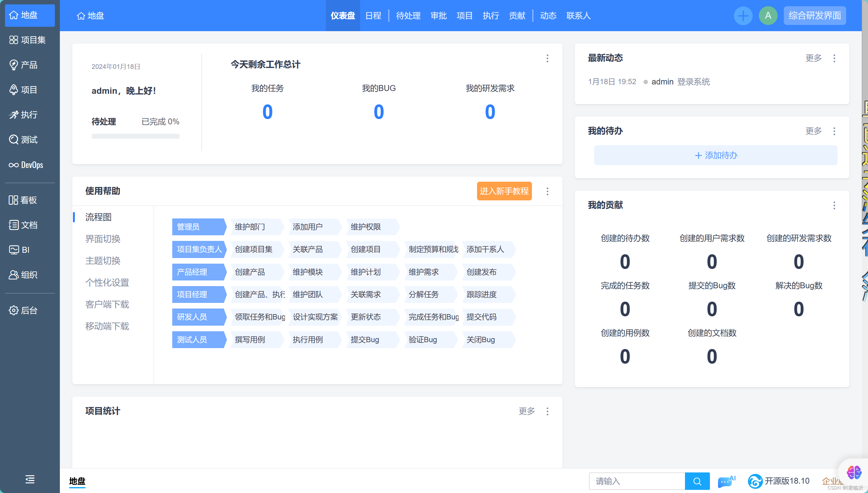
Task: Click the 待处理 progress bar
Action: (135, 136)
